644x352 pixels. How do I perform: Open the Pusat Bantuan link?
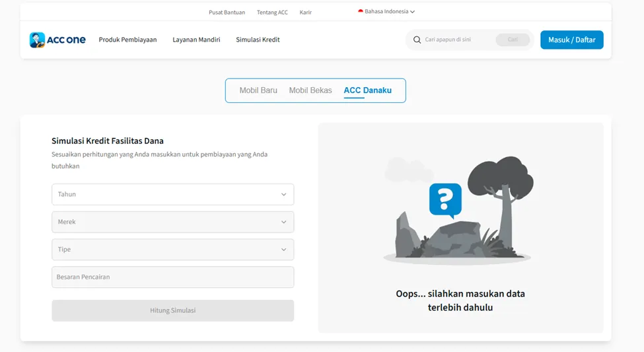pos(227,13)
